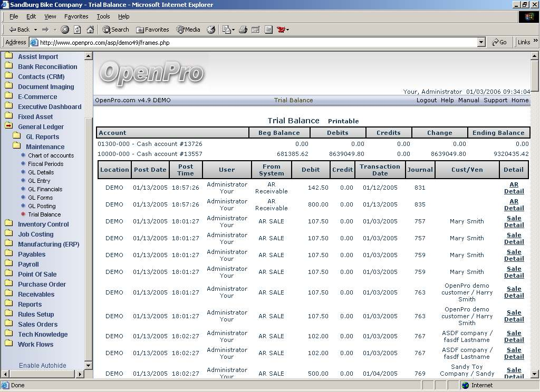Viewport: 540px width, 392px height.
Task: Open the Tools menu
Action: [x=103, y=16]
